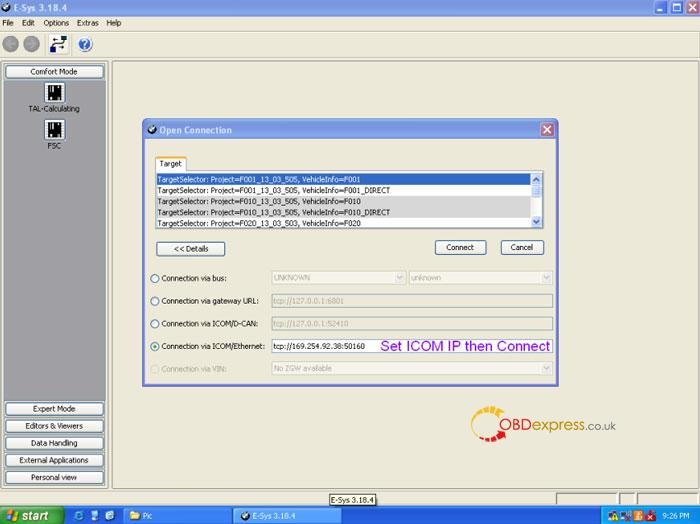This screenshot has width=700, height=524.
Task: Open the FSC module icon
Action: point(54,130)
